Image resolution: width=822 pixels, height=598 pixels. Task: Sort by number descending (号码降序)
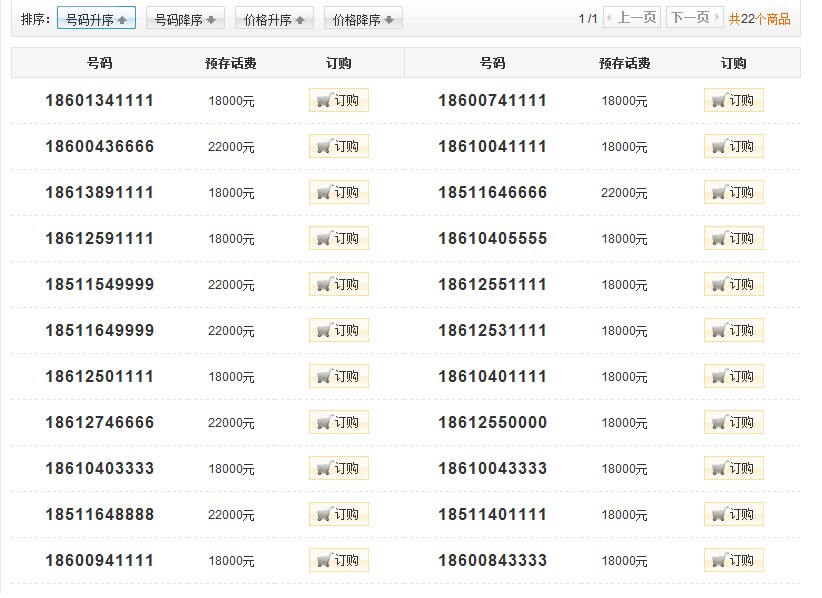(x=185, y=19)
